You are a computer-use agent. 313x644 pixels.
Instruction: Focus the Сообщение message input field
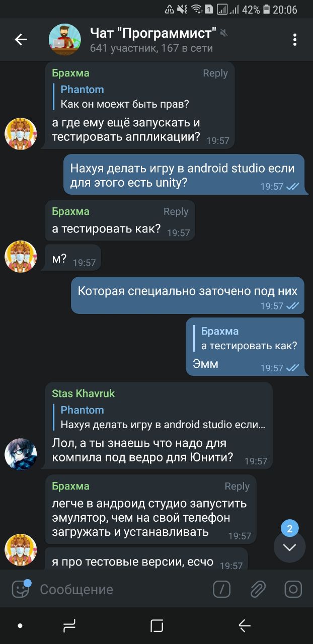[x=121, y=589]
